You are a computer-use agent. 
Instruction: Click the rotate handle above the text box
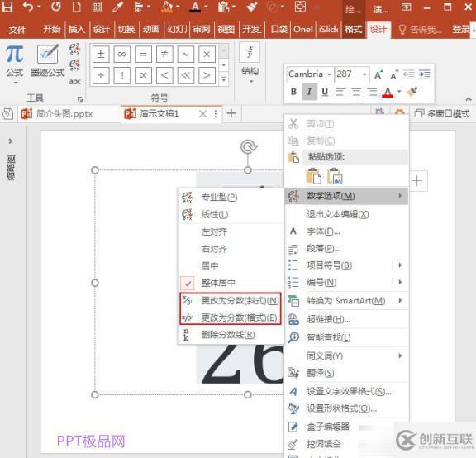point(248,147)
